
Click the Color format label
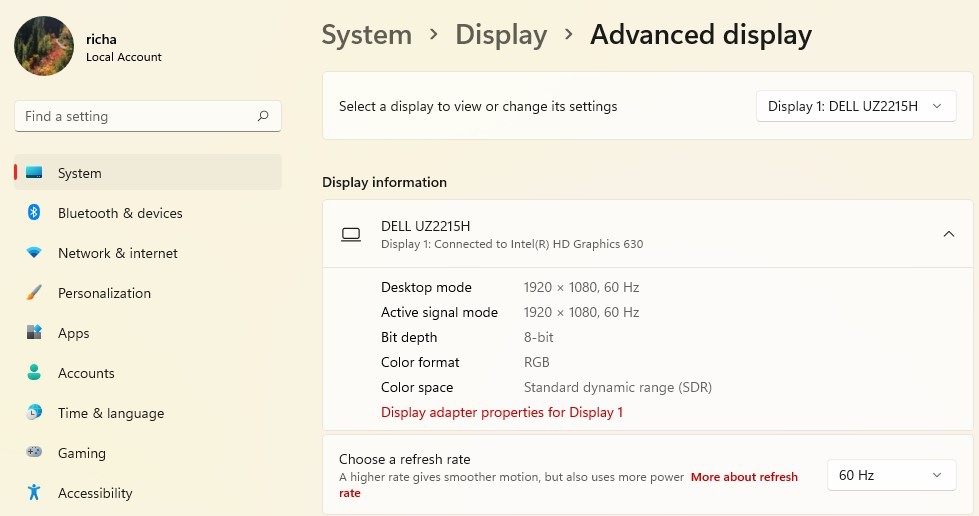pos(420,362)
